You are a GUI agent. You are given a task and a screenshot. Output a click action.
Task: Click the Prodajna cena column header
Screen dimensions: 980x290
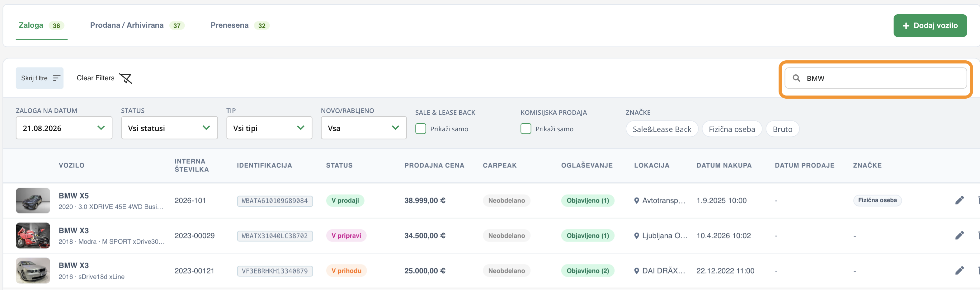pyautogui.click(x=434, y=165)
